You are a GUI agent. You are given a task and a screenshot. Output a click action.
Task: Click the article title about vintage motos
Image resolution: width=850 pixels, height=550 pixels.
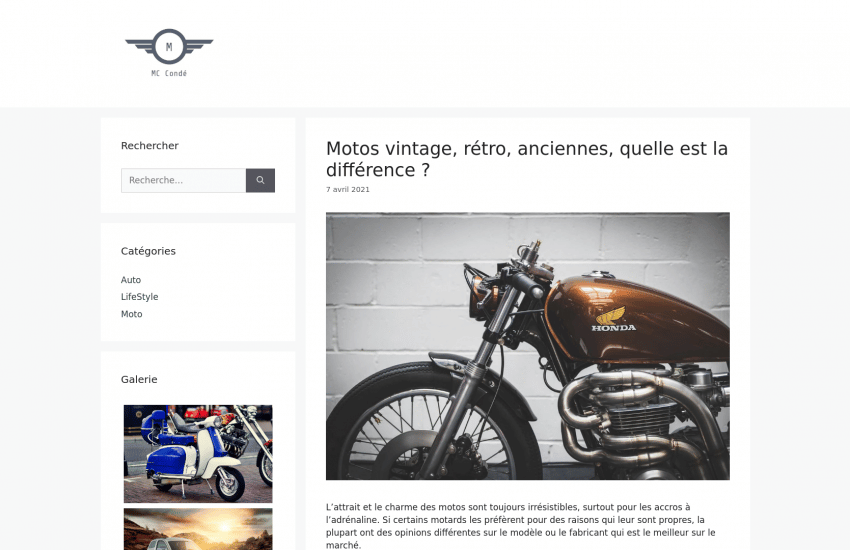click(x=526, y=159)
